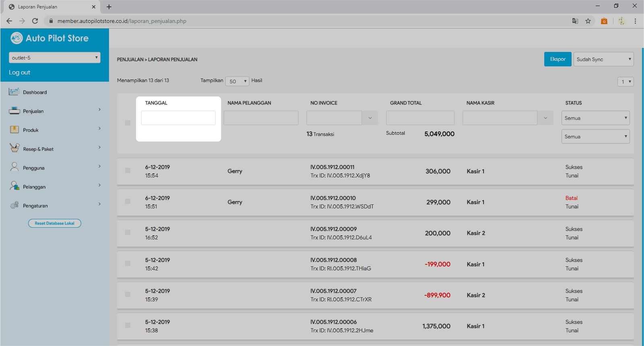Check the row for invoice IV.005.1912.00011
The image size is (644, 346).
tap(128, 171)
